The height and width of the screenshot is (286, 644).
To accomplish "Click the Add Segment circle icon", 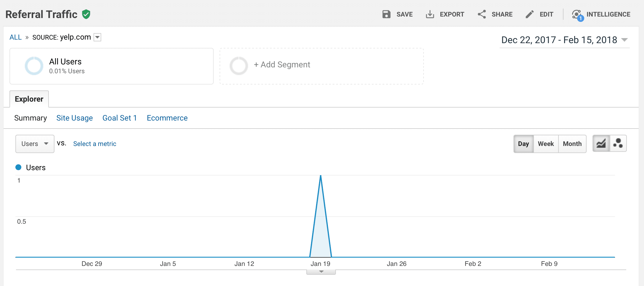I will pyautogui.click(x=239, y=66).
